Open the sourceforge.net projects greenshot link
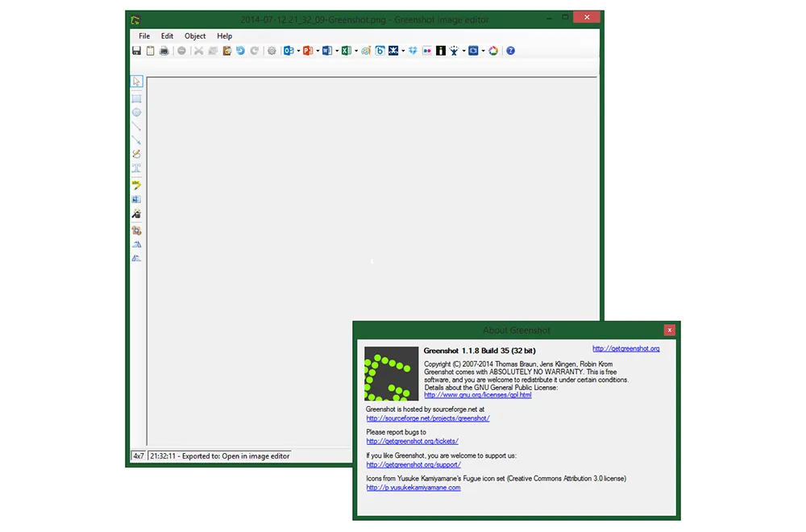The image size is (806, 532). 427,418
